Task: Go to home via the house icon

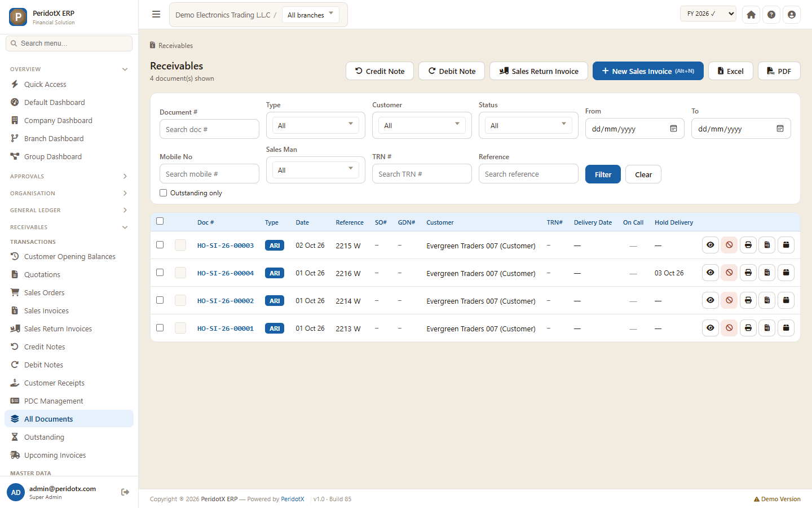Action: [x=751, y=15]
